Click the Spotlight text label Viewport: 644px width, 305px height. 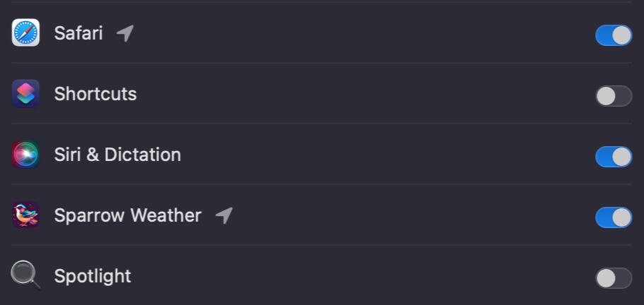coord(93,276)
